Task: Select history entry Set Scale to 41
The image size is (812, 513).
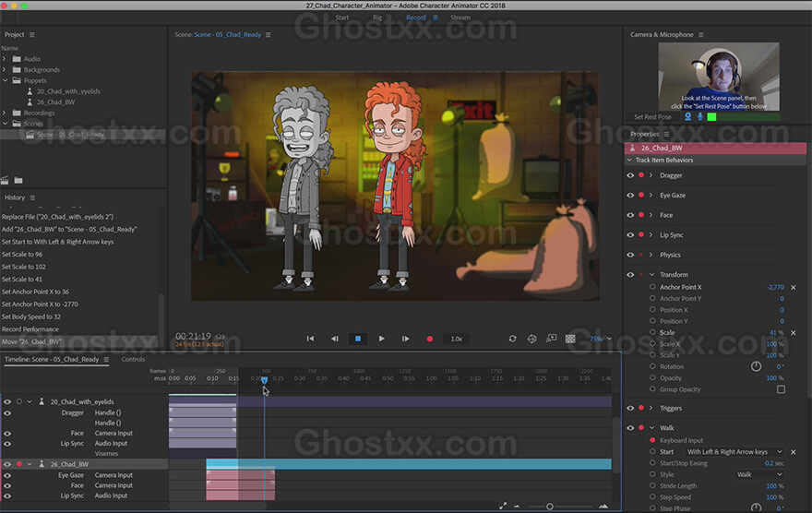Action: 22,279
